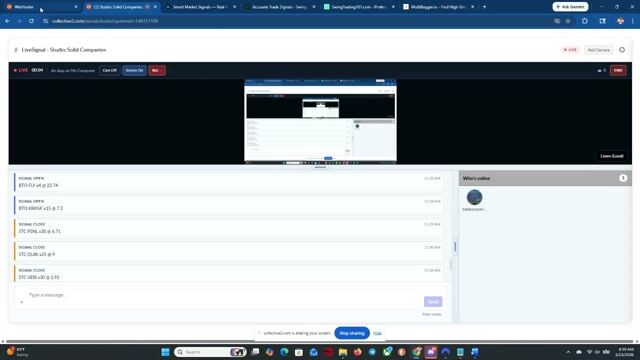Select the BTO KRKNF signal open entry
This screenshot has height=360, width=640.
point(229,205)
